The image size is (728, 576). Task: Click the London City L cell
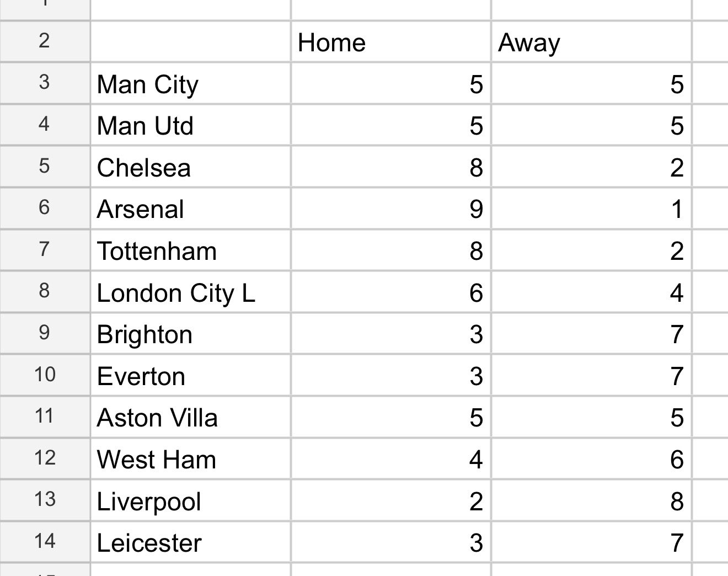(190, 292)
